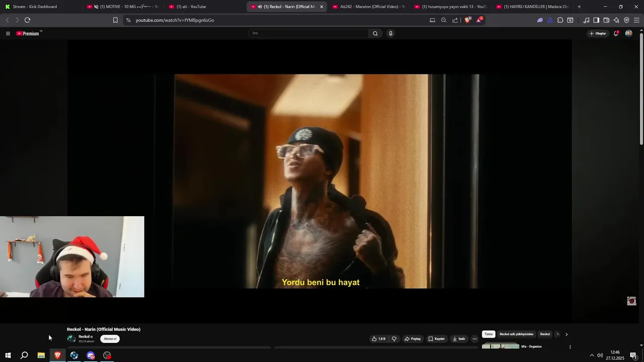Open the YouTube account avatar menu
644x362 pixels.
tap(628, 33)
